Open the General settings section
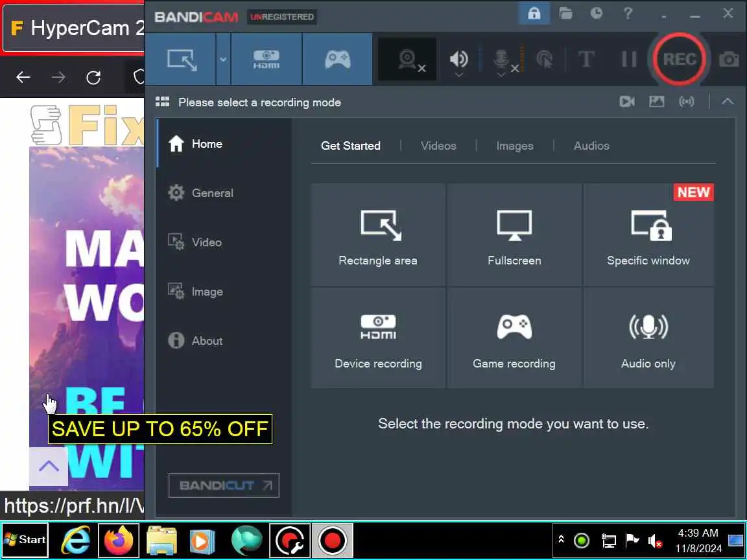 coord(224,193)
